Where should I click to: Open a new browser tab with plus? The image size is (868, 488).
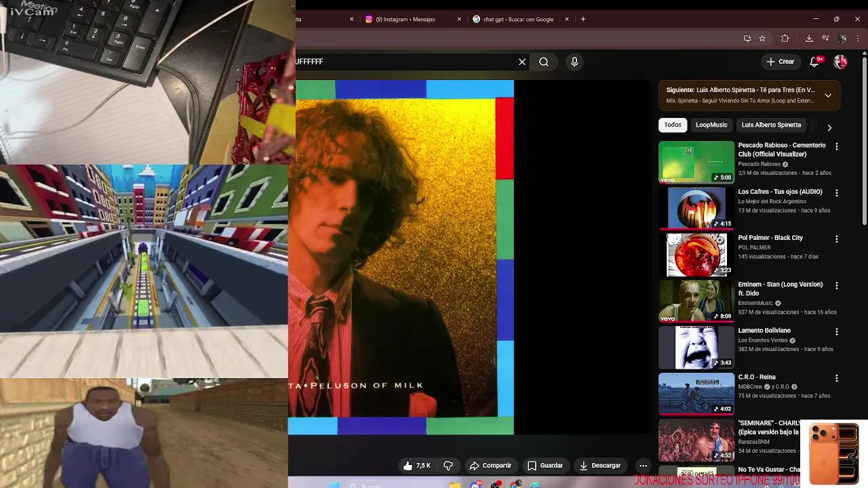583,19
